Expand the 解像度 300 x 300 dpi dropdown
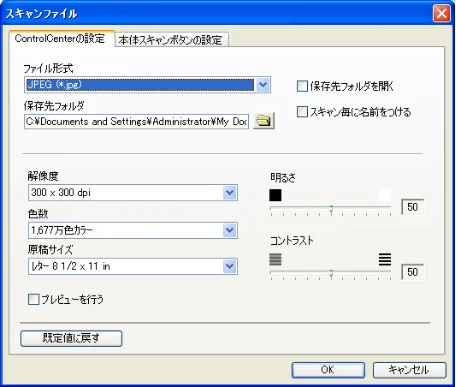Image resolution: width=456 pixels, height=387 pixels. (x=230, y=193)
